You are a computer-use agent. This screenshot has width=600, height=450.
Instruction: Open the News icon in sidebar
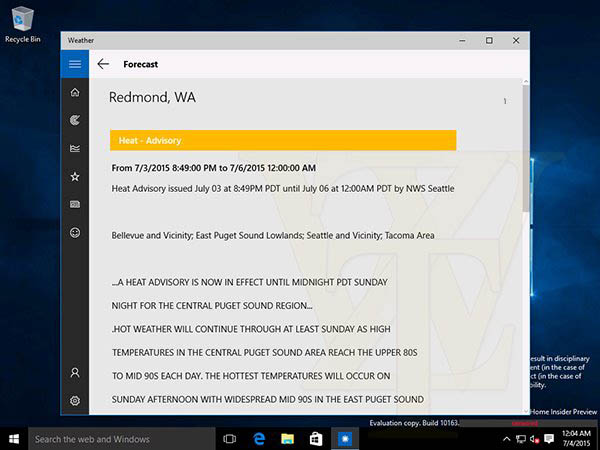point(75,204)
